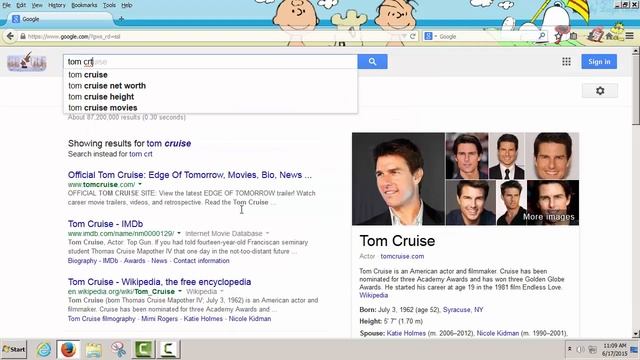Select 'tom cruise height' suggestion

click(210, 97)
